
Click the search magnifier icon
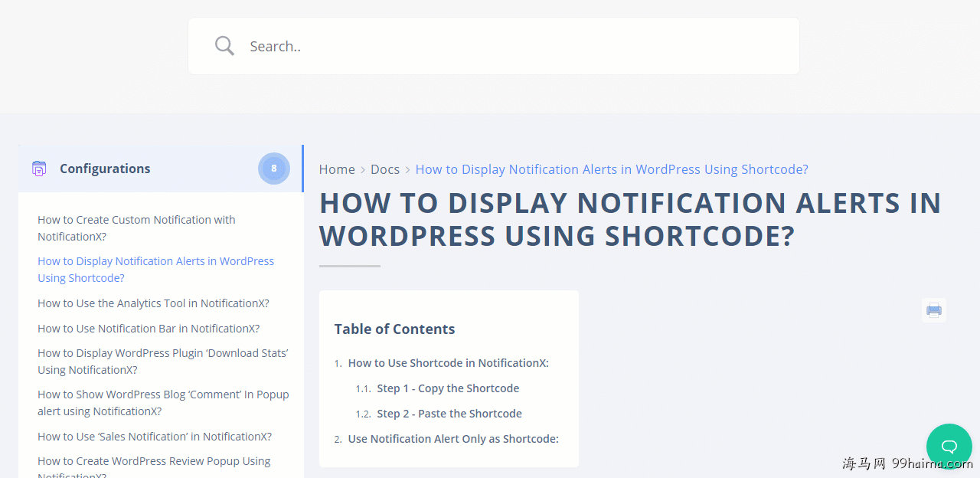pos(224,46)
